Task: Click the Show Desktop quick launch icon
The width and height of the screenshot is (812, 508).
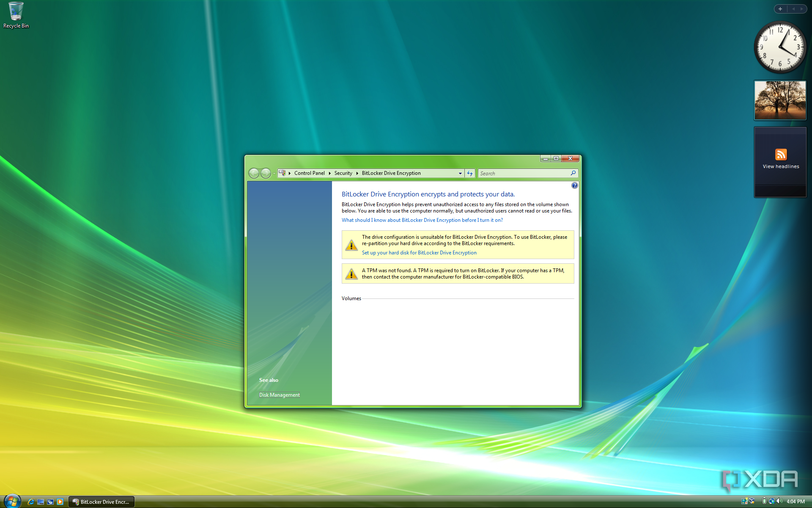Action: click(41, 502)
